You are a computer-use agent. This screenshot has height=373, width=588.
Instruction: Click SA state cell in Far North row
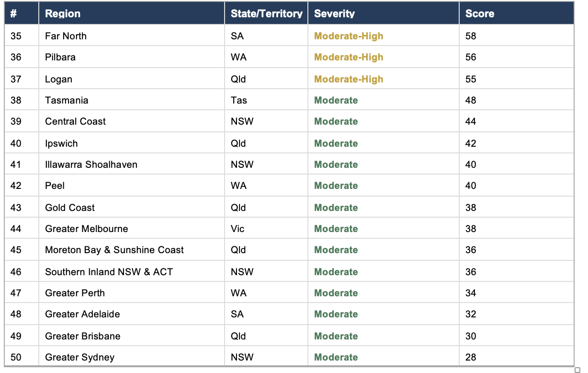pyautogui.click(x=266, y=36)
